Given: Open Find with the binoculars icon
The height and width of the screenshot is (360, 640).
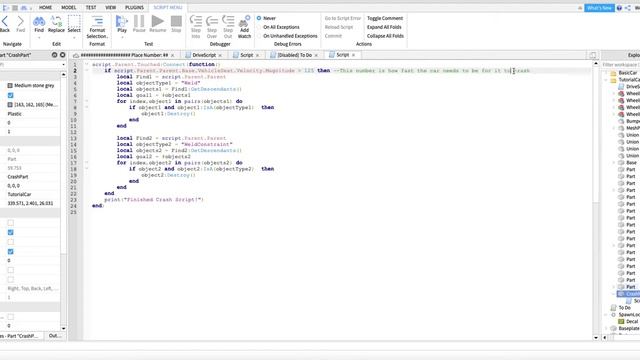Looking at the screenshot, I should [39, 21].
